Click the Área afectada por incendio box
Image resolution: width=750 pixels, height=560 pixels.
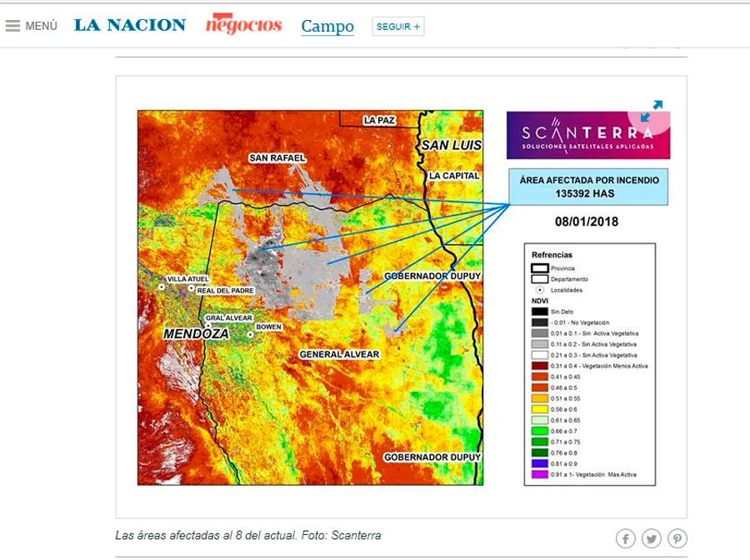(x=588, y=187)
